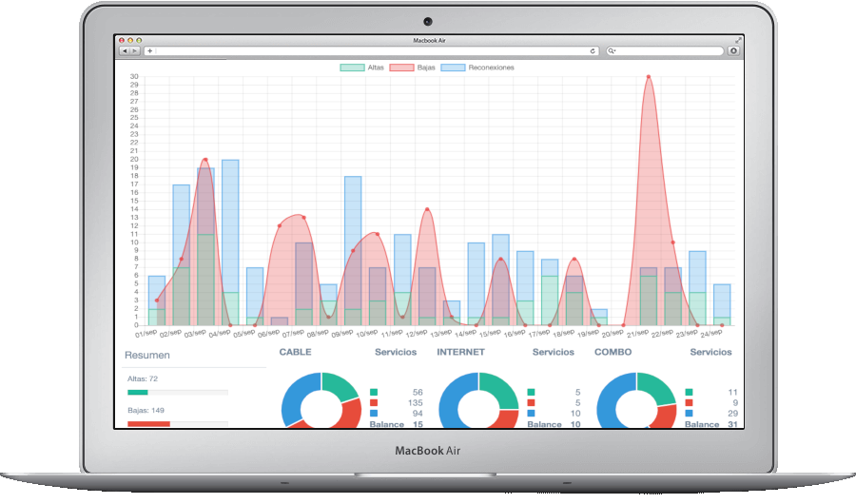Click the browser forward arrow button
This screenshot has height=504, width=856.
pyautogui.click(x=134, y=50)
